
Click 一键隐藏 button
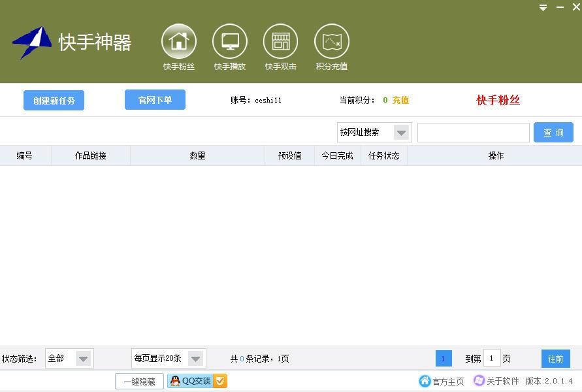[139, 382]
